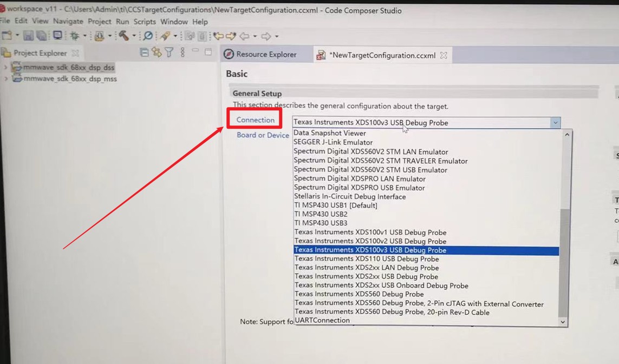This screenshot has height=364, width=619.
Task: Click the connection list scrollbar thumb
Action: pos(565,262)
